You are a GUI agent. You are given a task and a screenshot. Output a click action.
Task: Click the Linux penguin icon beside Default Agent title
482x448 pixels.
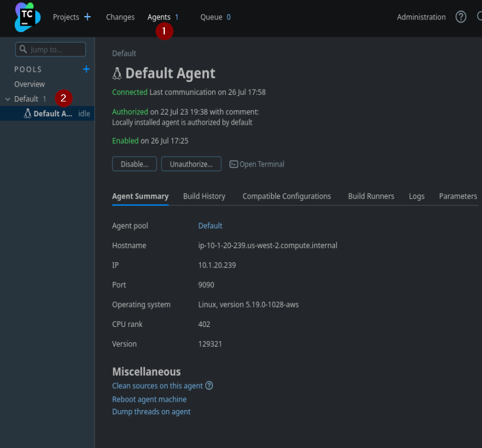[117, 74]
